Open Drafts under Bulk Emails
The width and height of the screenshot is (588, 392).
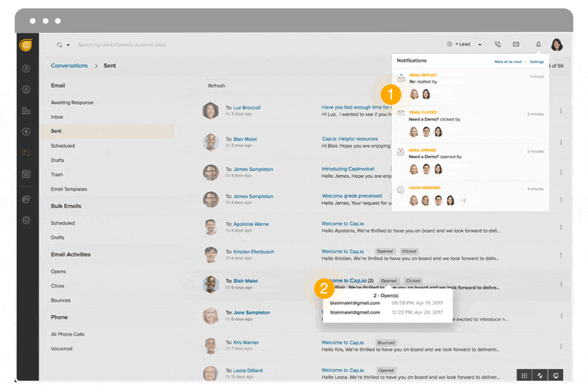57,237
